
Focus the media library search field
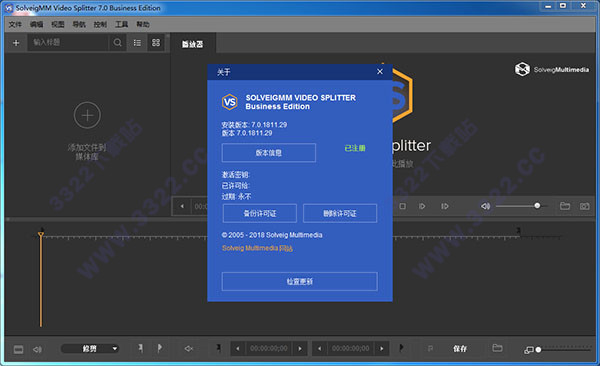pyautogui.click(x=68, y=42)
